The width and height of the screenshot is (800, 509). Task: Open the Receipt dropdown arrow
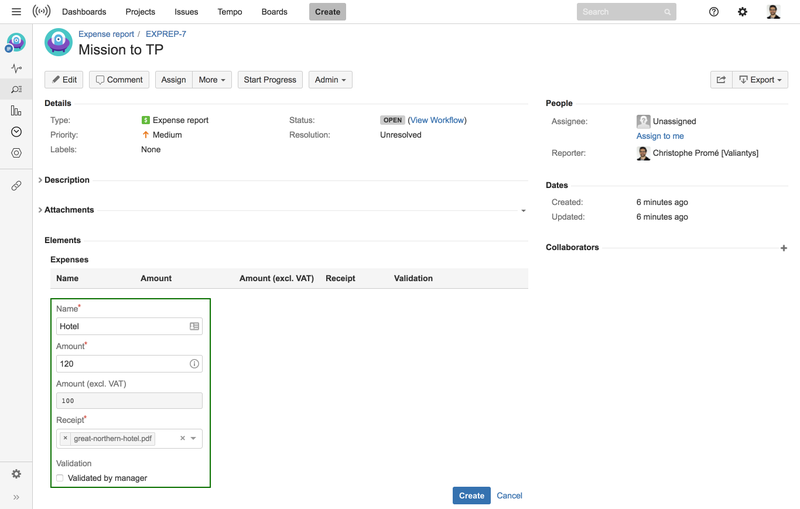tap(194, 438)
